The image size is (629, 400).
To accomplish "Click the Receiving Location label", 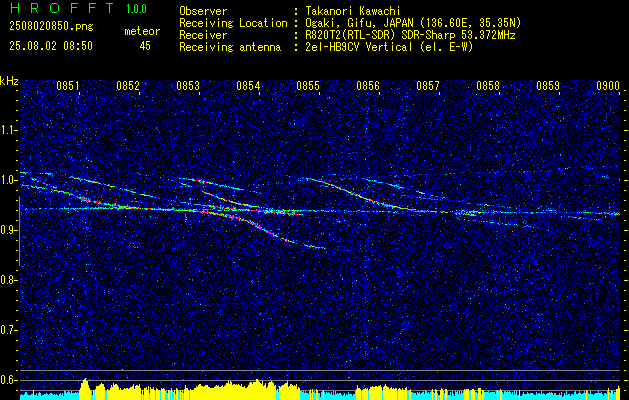I will 233,23.
